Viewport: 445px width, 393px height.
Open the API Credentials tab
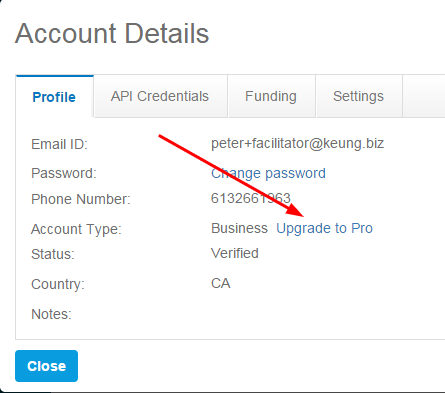160,96
